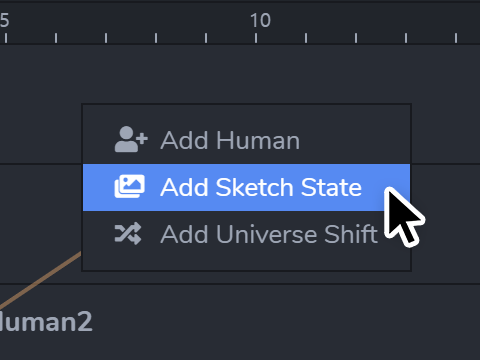
Task: Click the ruler tick directly below 5
Action: click(6, 38)
